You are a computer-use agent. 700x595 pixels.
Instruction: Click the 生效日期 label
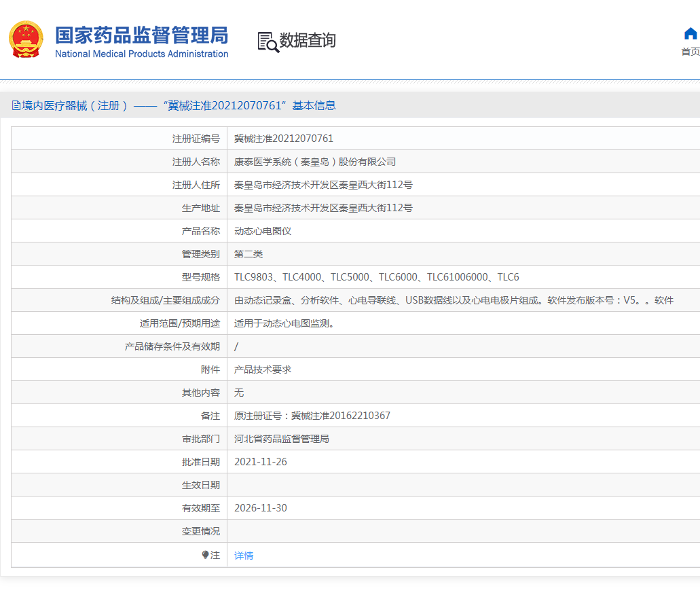click(x=201, y=485)
